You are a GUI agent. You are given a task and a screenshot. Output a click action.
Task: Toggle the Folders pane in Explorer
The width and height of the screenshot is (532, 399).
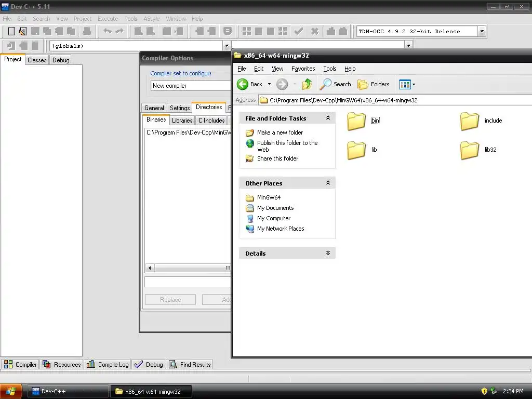(x=373, y=84)
